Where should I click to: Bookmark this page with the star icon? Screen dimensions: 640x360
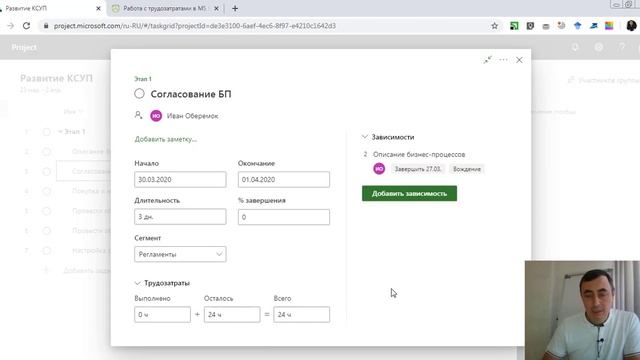pos(494,26)
